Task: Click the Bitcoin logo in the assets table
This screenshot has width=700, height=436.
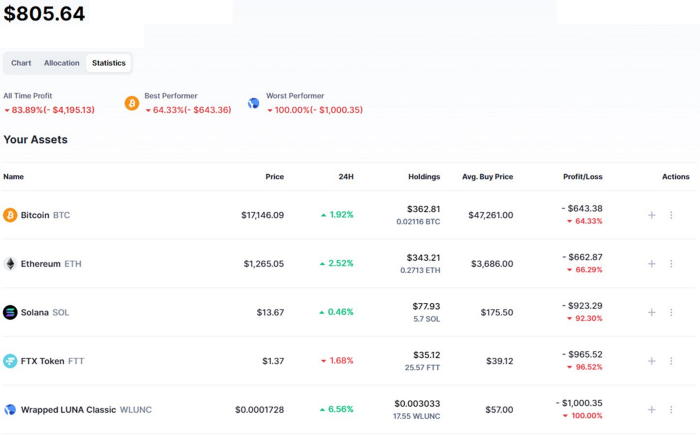Action: [10, 215]
